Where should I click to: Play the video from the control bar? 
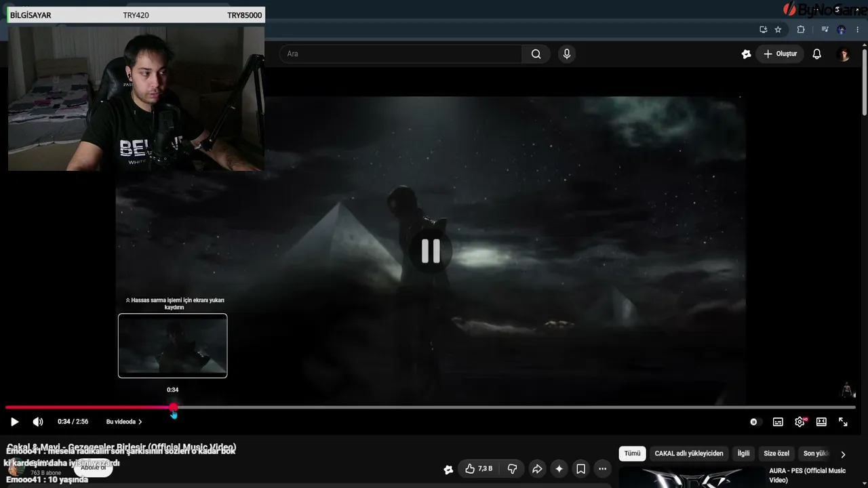pos(14,422)
